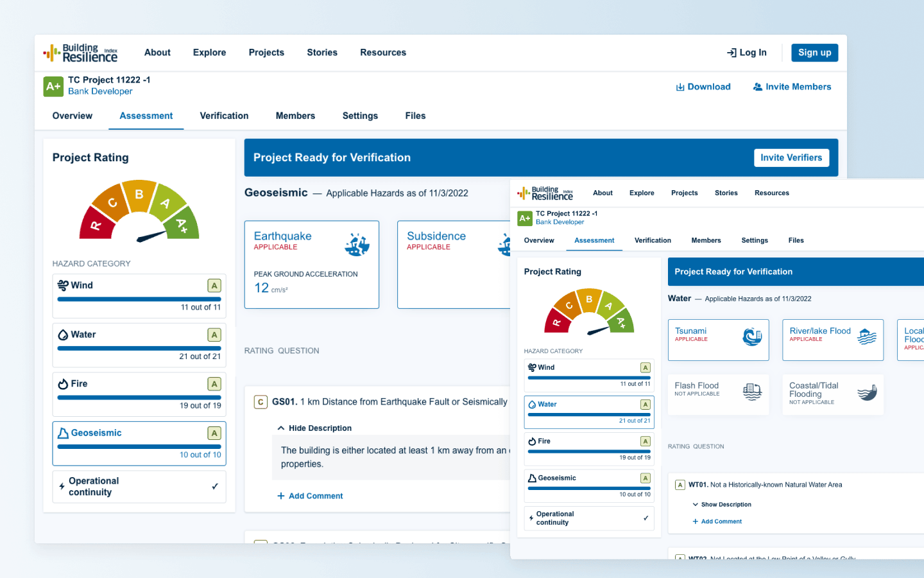Click Wind icon in back window category list
The width and height of the screenshot is (924, 578).
point(63,285)
